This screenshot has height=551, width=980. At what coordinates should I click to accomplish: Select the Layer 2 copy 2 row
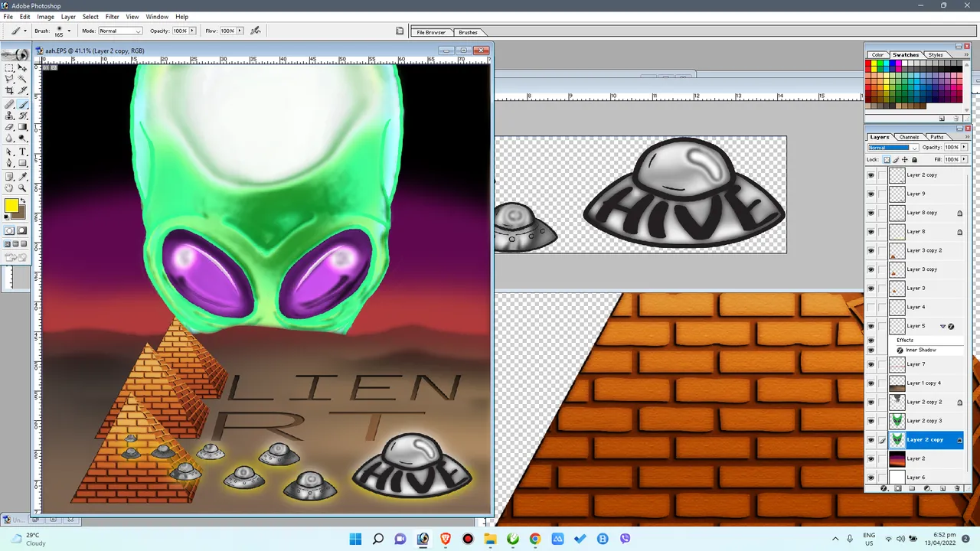915,402
